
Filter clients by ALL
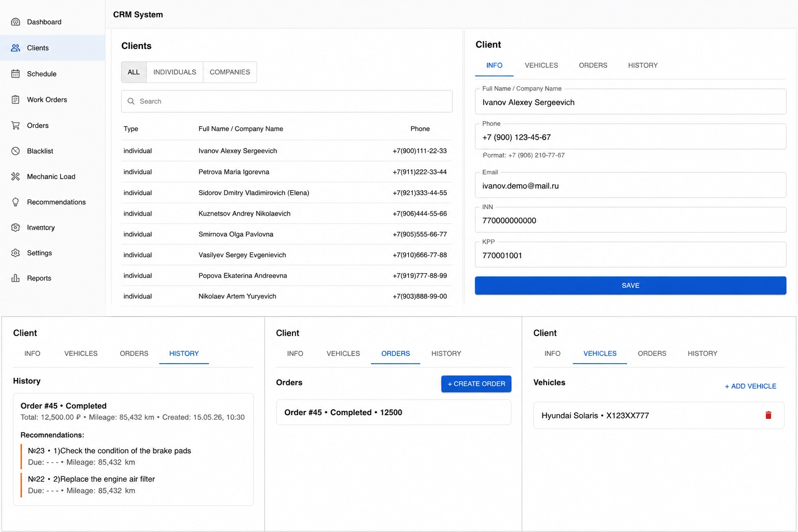[134, 72]
